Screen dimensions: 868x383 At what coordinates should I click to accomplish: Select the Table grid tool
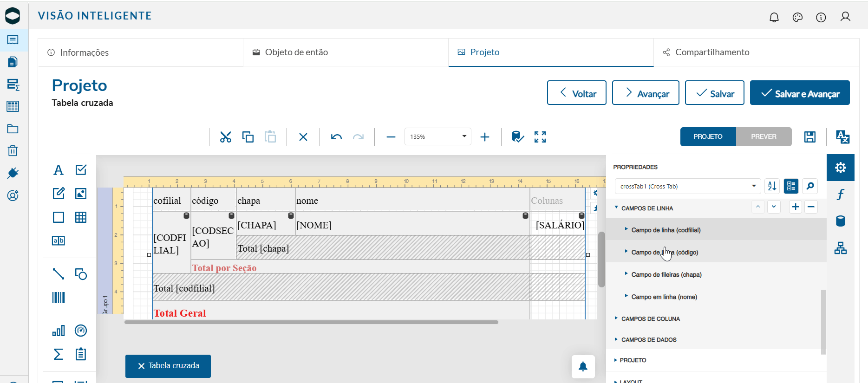coord(81,217)
